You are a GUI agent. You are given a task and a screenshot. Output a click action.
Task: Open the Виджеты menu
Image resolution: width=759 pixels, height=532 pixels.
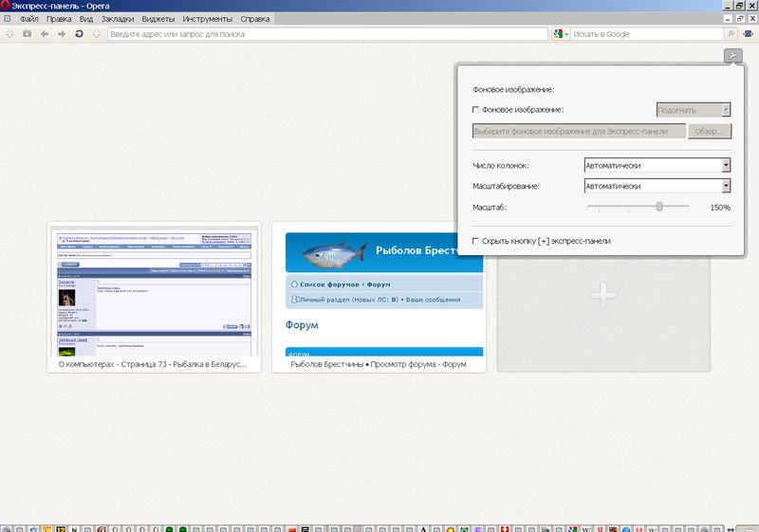point(158,19)
